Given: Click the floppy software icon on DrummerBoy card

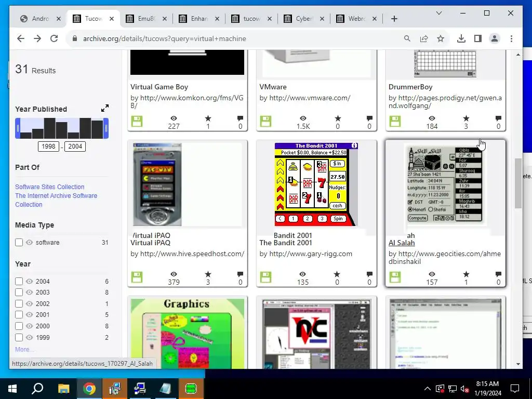Looking at the screenshot, I should [x=395, y=121].
